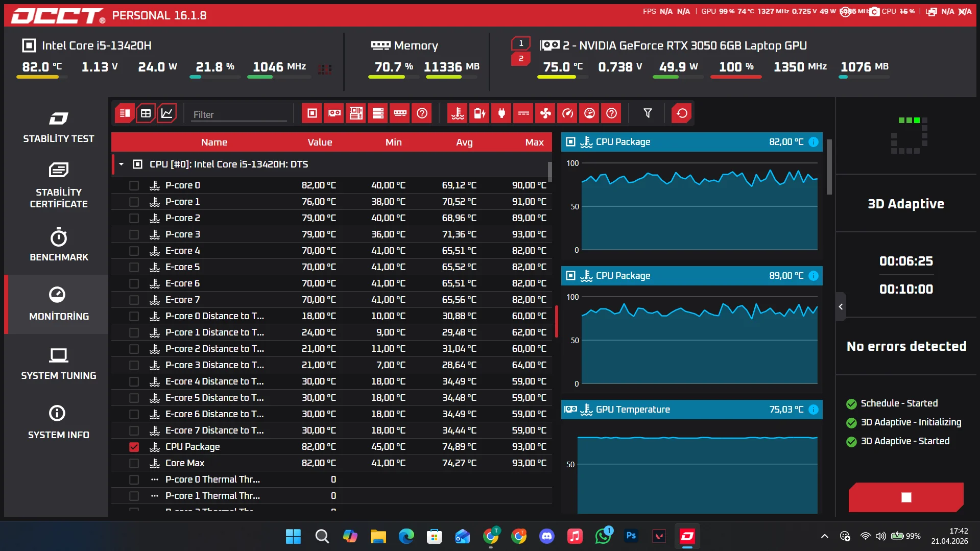Open the System Tuning section
The width and height of the screenshot is (980, 551).
point(59,364)
